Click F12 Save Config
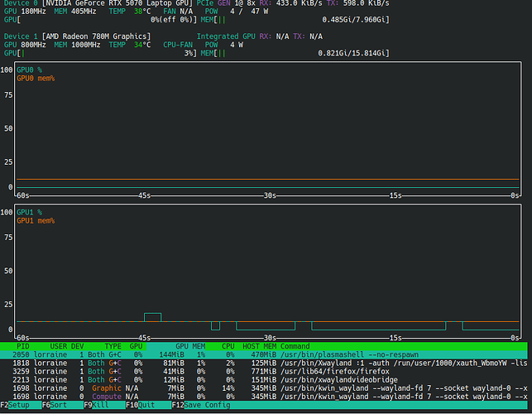Image resolution: width=532 pixels, height=414 pixels. [201, 405]
